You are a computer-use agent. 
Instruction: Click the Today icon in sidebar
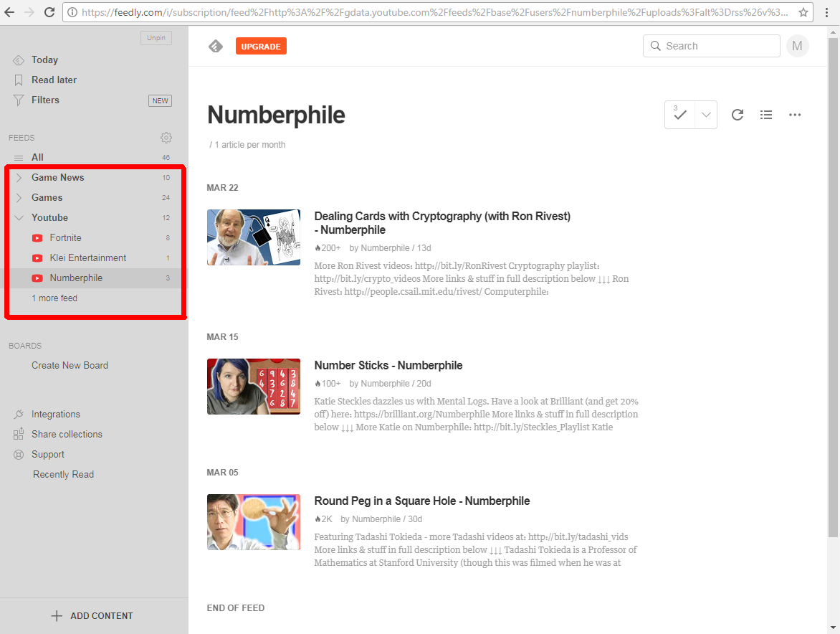pos(19,60)
